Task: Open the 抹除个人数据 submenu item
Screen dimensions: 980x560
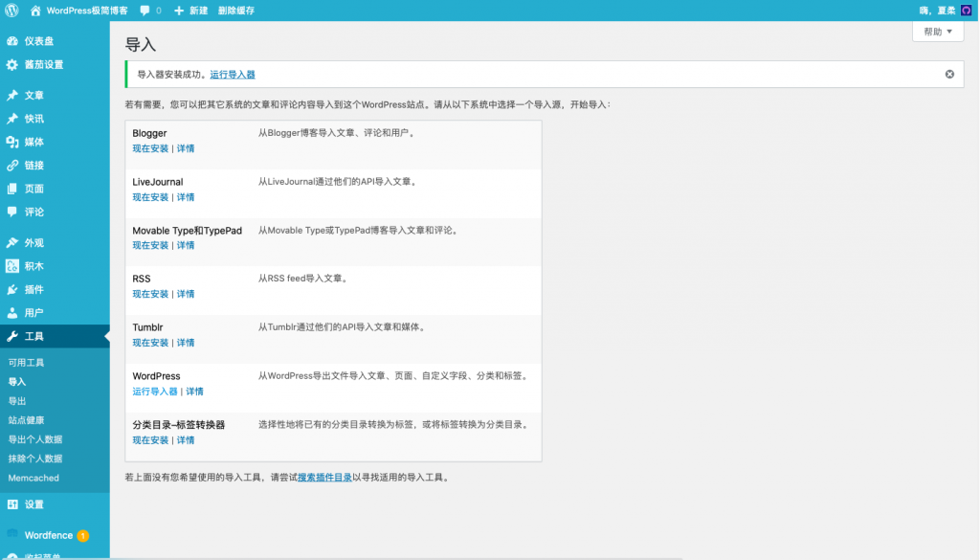Action: tap(35, 459)
